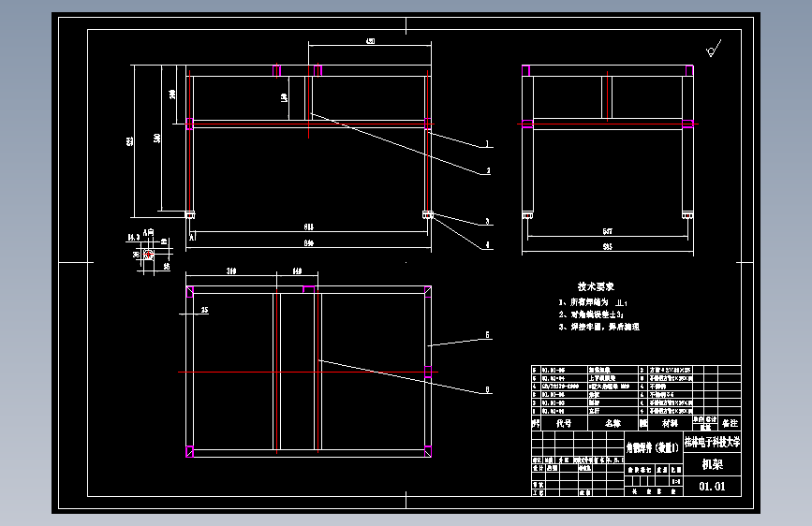Click balloon number 5 leader label

[x=487, y=335]
